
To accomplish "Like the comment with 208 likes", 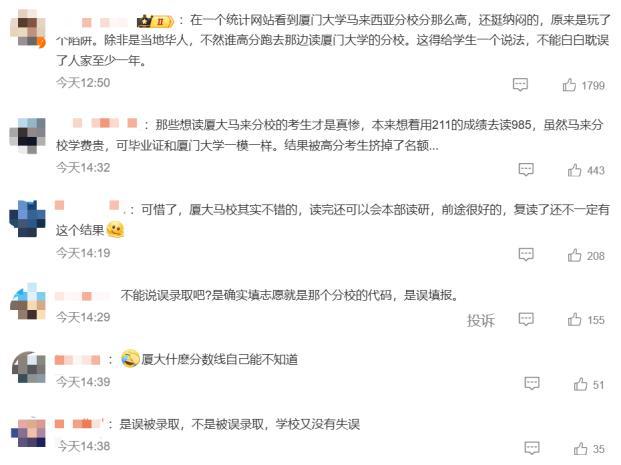I will coord(574,255).
